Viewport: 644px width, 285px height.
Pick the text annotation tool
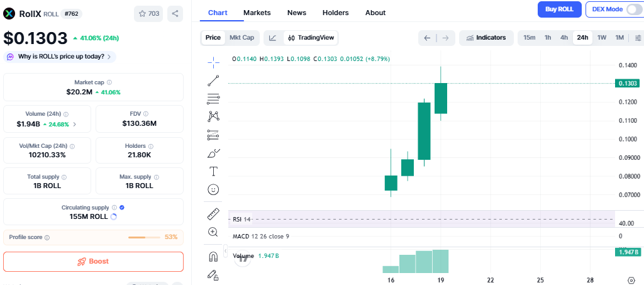[x=213, y=171]
